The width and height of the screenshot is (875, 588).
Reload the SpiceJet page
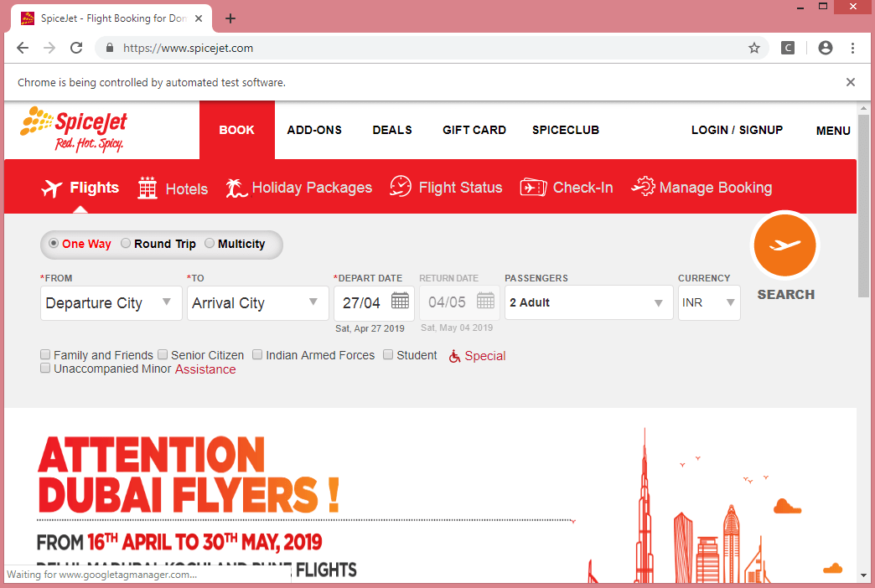pyautogui.click(x=76, y=48)
